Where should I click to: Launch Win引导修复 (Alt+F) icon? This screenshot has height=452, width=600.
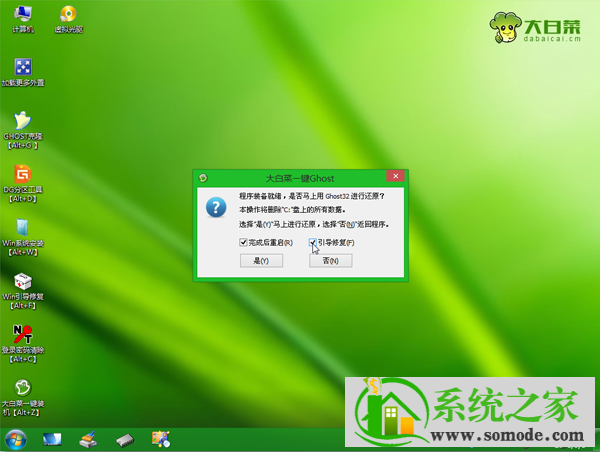[x=23, y=291]
